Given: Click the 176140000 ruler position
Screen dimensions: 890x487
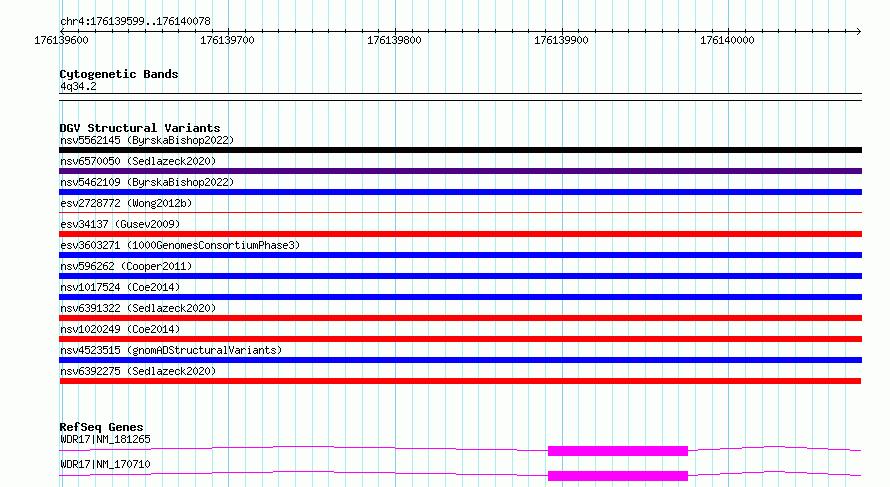Looking at the screenshot, I should tap(728, 40).
